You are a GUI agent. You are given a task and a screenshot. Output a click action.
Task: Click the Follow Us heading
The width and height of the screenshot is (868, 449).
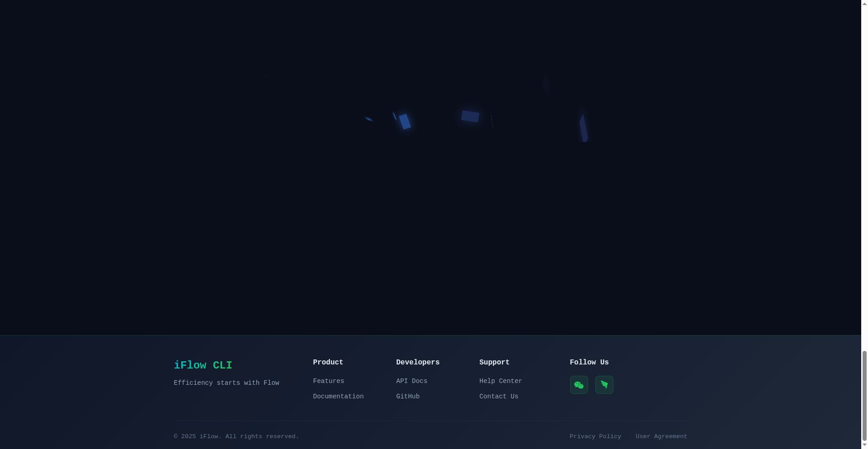tap(589, 362)
